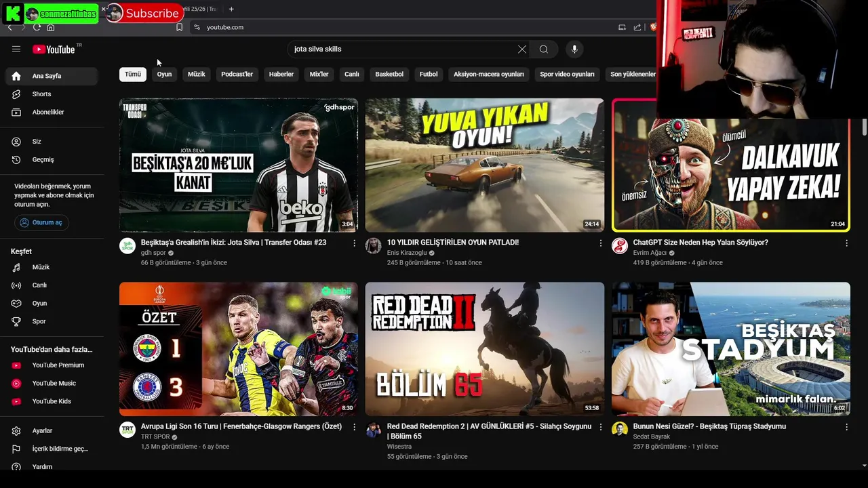The width and height of the screenshot is (868, 488).
Task: Open Siz in the sidebar
Action: [52, 142]
